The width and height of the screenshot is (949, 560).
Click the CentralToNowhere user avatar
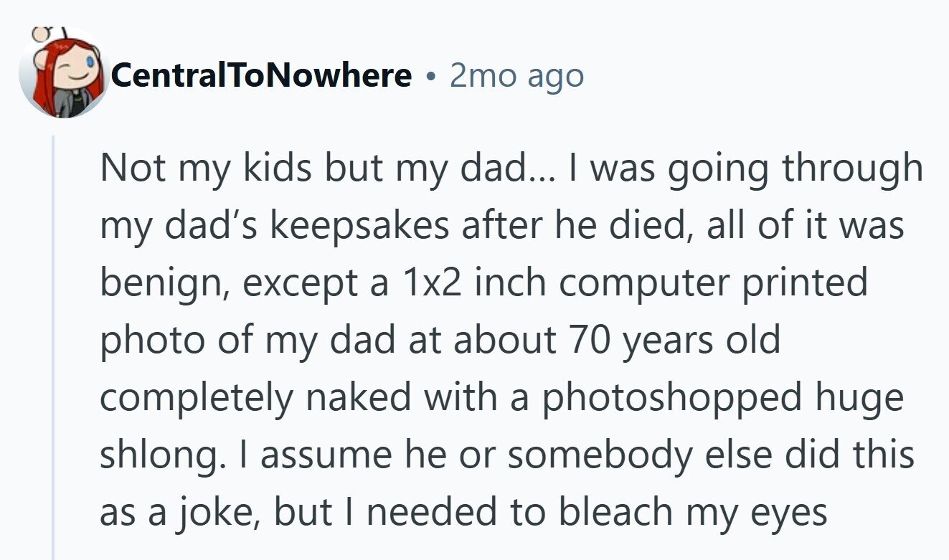click(62, 74)
